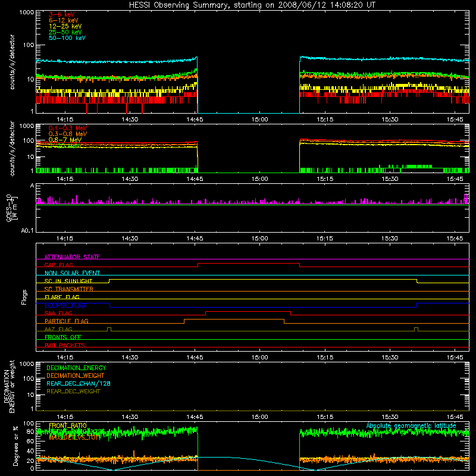Click the Degrees or % axis label
The height and width of the screenshot is (476, 476).
pos(15,446)
